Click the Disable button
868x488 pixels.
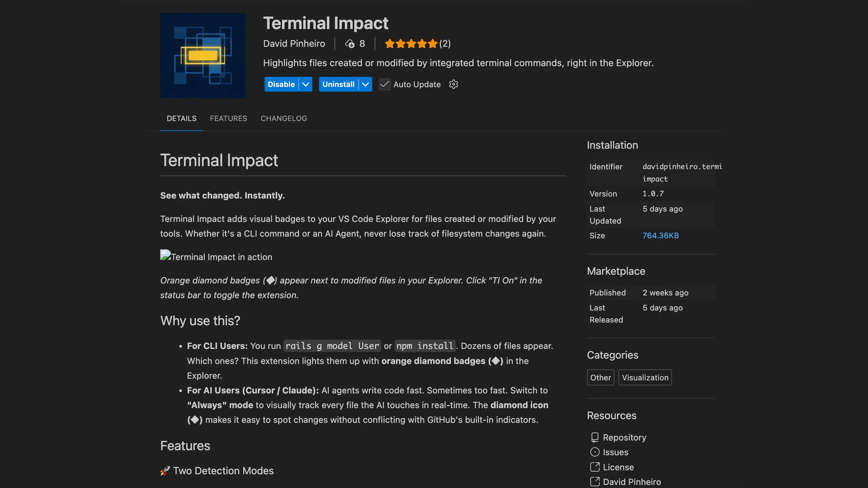pos(281,84)
